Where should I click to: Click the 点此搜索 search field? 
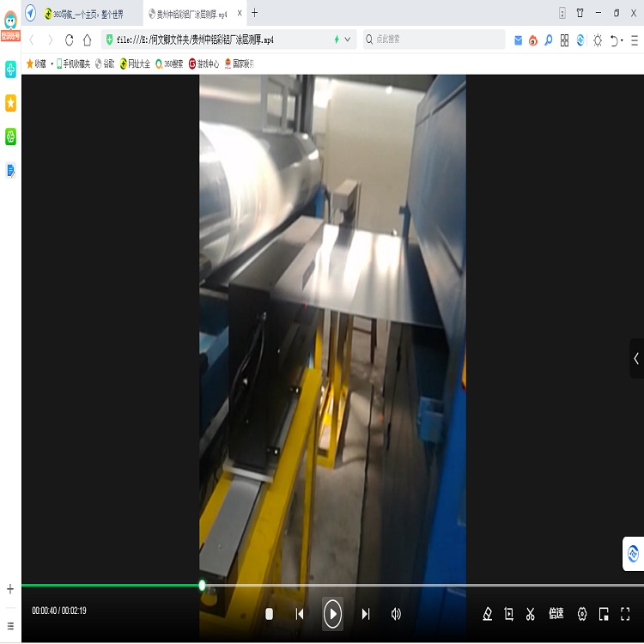point(434,39)
